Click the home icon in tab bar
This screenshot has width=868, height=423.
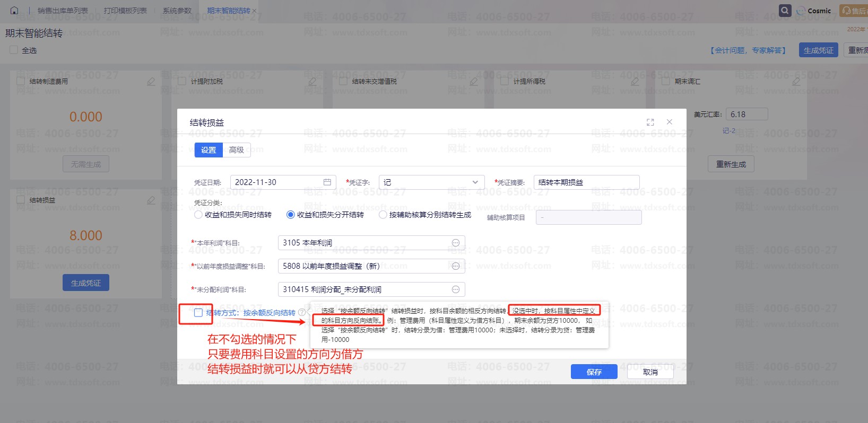[x=14, y=11]
